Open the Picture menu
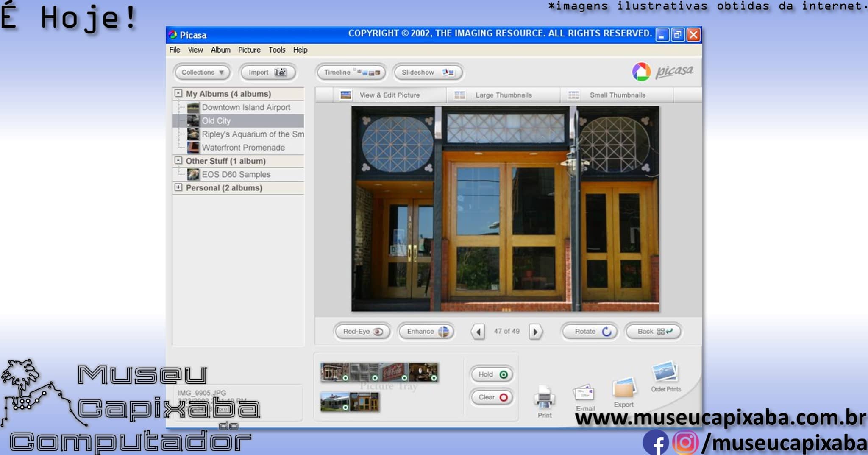 [249, 50]
